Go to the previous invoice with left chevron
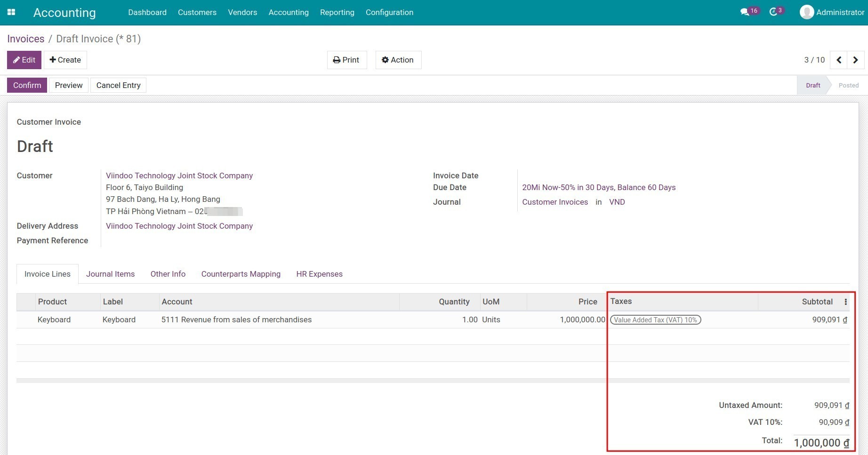868x455 pixels. click(x=838, y=60)
